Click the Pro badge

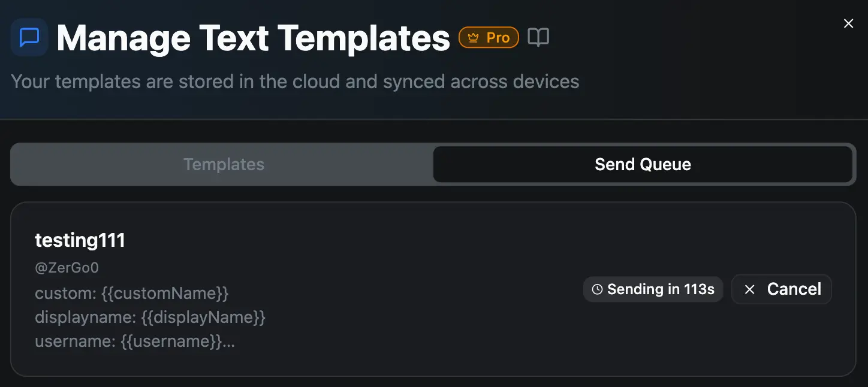489,37
